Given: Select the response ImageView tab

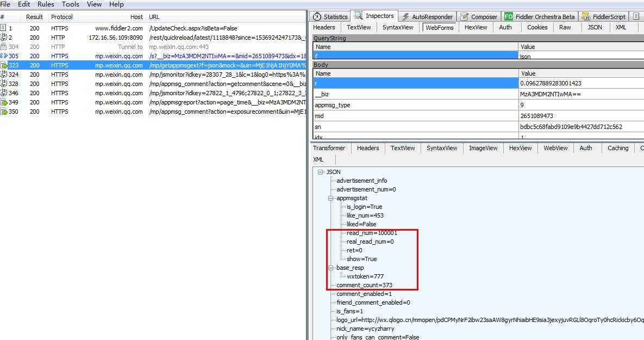Looking at the screenshot, I should pos(483,148).
